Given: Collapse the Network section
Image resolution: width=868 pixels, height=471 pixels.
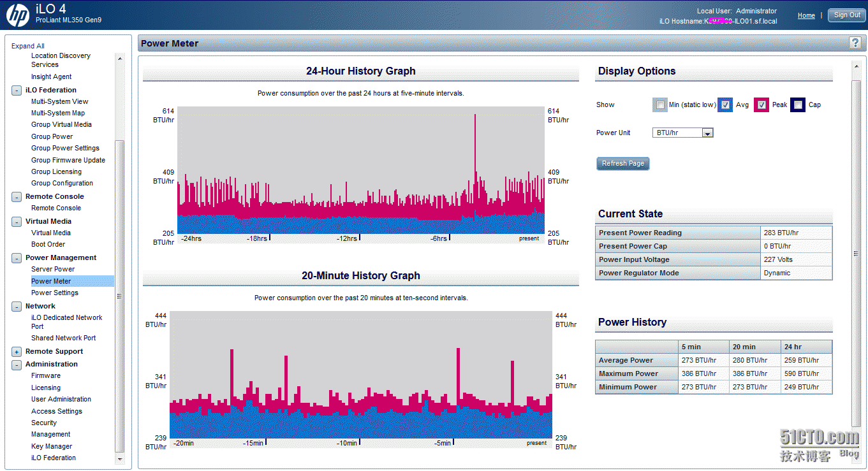Looking at the screenshot, I should click(17, 307).
